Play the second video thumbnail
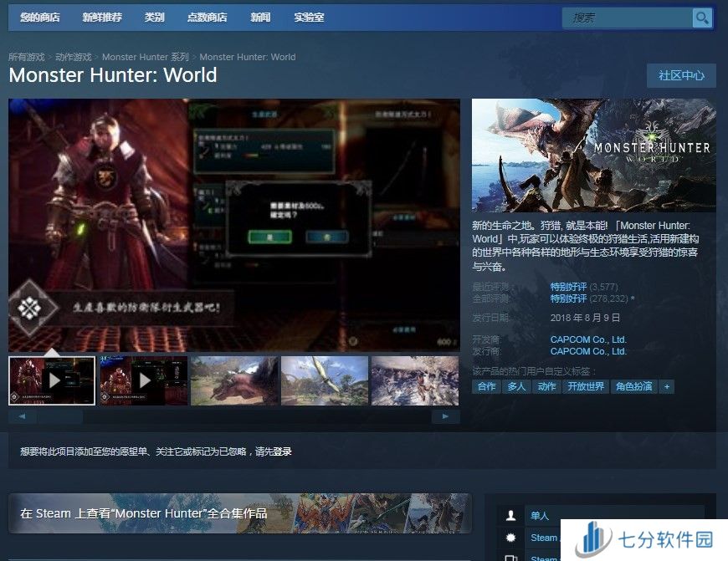The height and width of the screenshot is (561, 728). coord(143,380)
